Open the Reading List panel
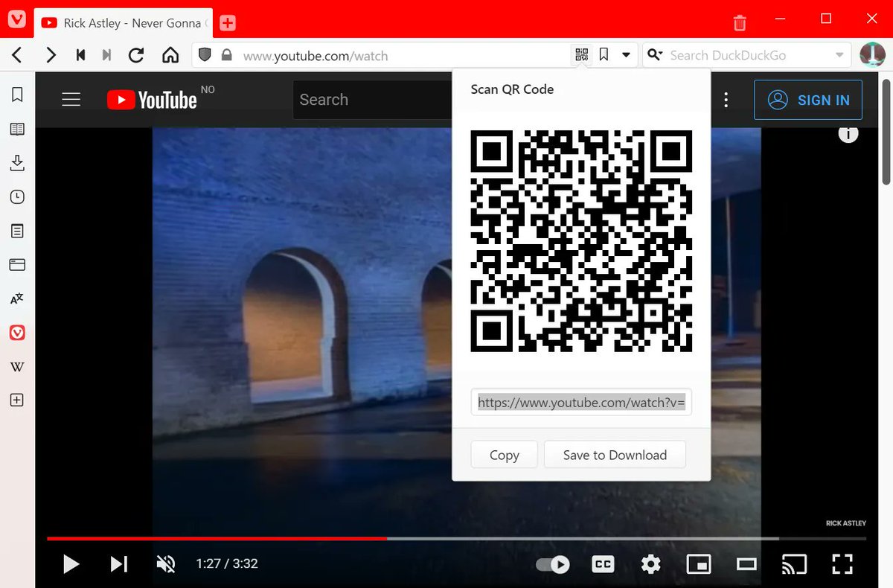This screenshot has height=588, width=893. [x=17, y=130]
